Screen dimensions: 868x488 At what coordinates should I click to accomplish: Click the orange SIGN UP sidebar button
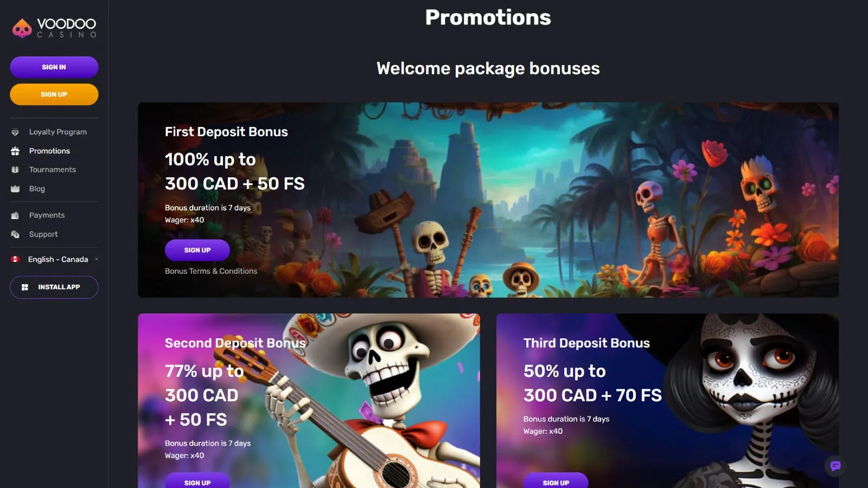[x=54, y=94]
